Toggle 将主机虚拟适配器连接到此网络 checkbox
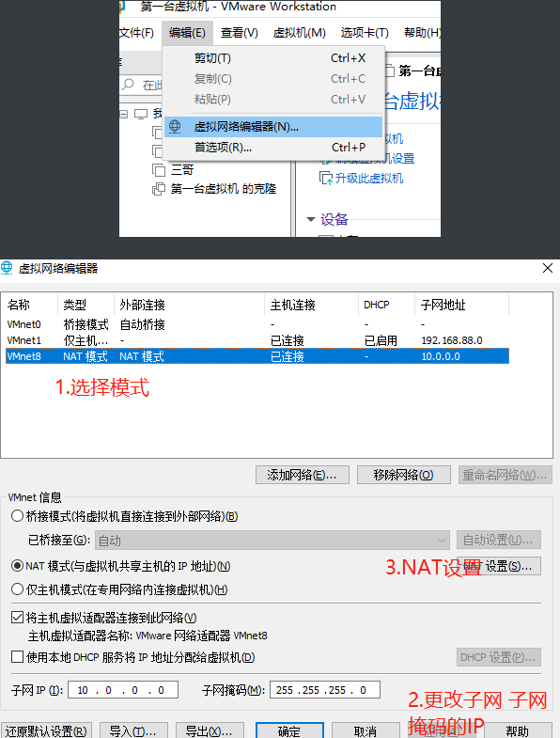The height and width of the screenshot is (738, 560). 18,617
